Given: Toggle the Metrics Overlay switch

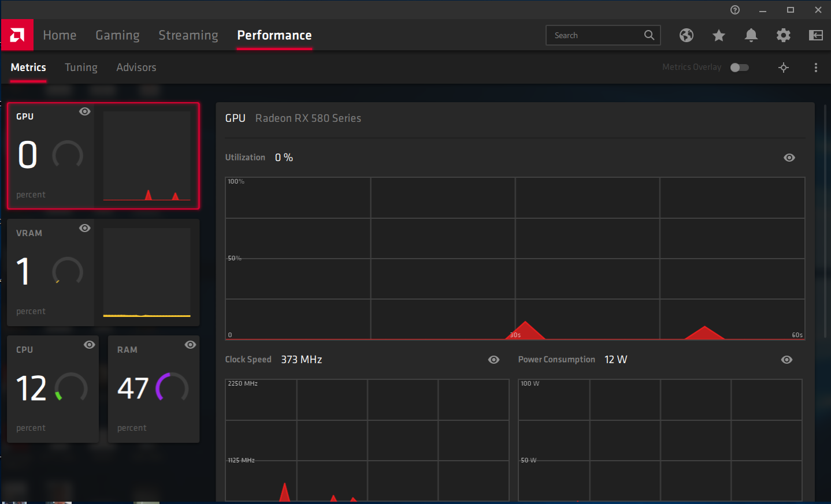Looking at the screenshot, I should [x=740, y=68].
